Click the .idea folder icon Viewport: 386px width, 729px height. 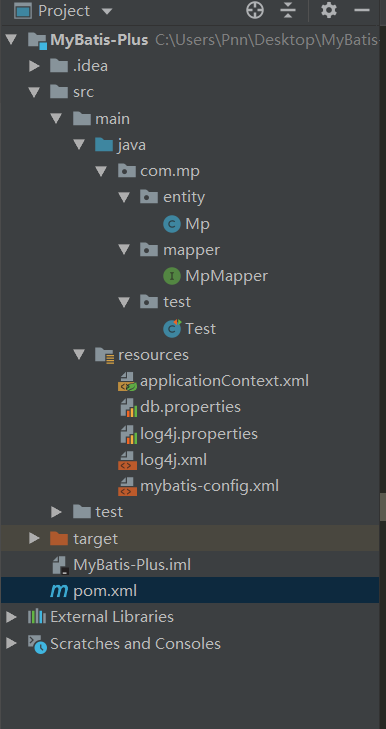click(59, 66)
